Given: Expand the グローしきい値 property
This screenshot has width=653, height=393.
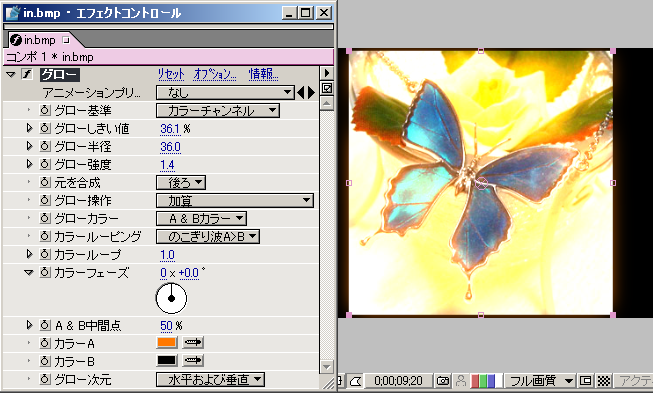Looking at the screenshot, I should [29, 128].
